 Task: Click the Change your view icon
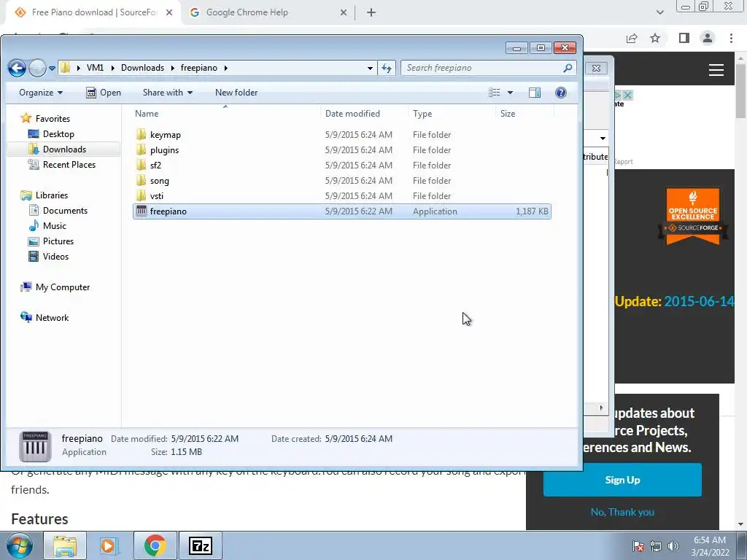tap(495, 93)
